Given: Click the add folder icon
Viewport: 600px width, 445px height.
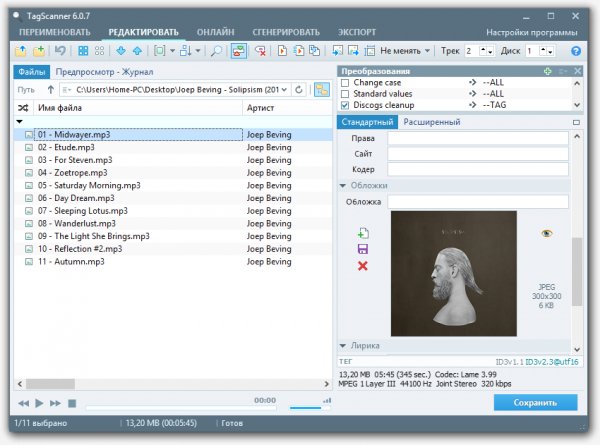Looking at the screenshot, I should pyautogui.click(x=39, y=51).
